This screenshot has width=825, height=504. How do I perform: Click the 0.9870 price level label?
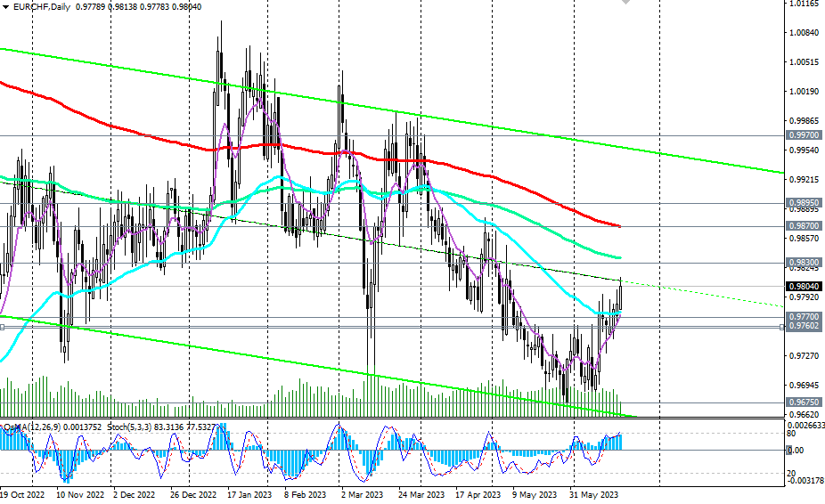[804, 226]
